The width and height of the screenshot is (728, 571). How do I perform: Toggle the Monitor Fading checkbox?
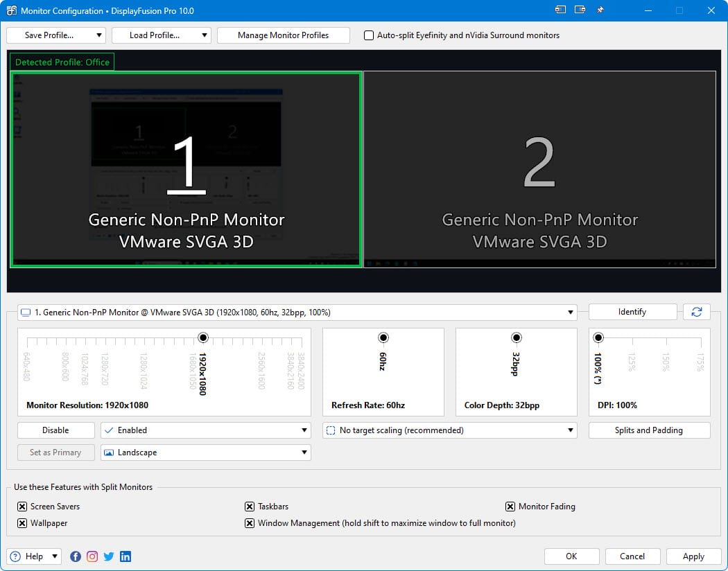tap(510, 507)
